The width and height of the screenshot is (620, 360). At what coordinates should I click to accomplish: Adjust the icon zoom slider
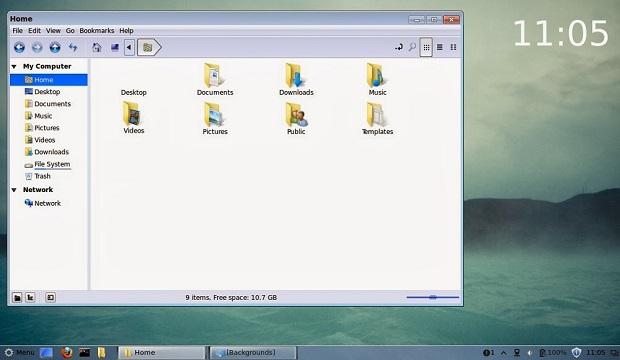pyautogui.click(x=433, y=297)
